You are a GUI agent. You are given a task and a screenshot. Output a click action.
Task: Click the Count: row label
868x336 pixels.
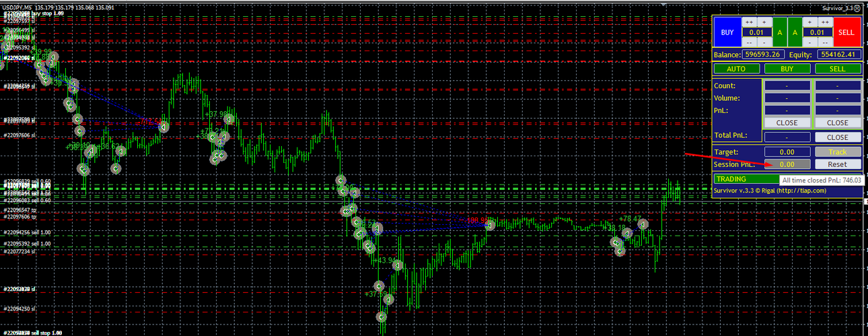point(725,86)
